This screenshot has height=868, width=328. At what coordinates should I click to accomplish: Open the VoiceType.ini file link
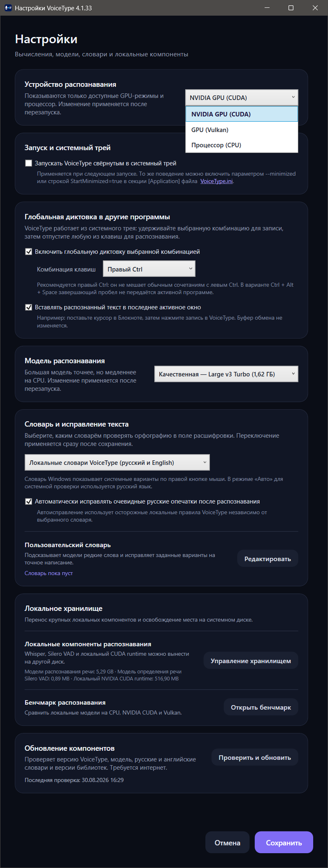tap(216, 181)
